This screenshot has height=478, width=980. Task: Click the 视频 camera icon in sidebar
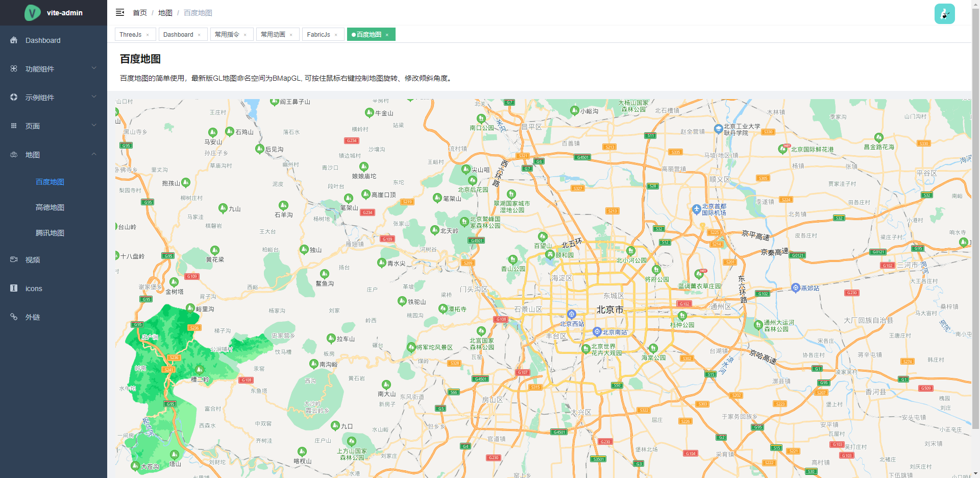14,259
